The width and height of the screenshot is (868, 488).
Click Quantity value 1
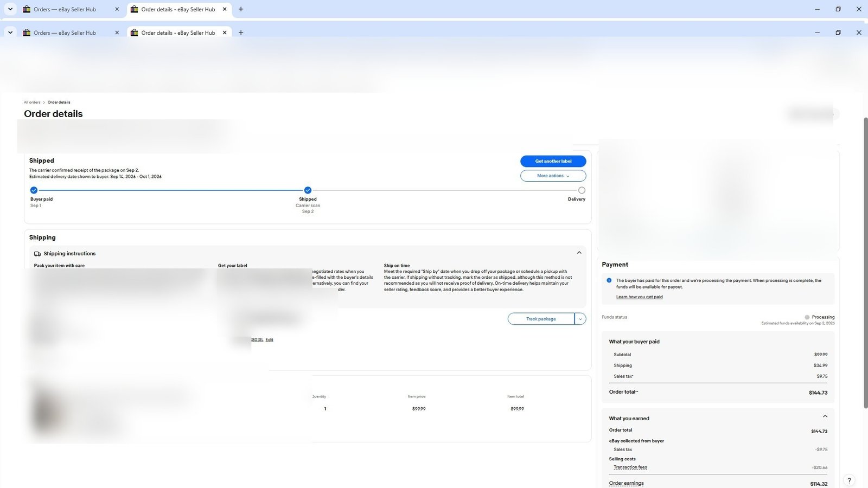[325, 409]
